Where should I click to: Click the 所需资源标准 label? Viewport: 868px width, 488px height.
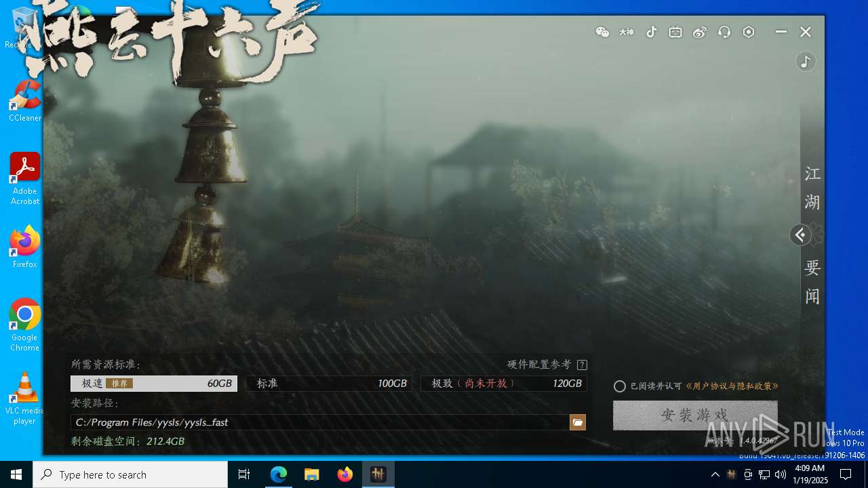(x=106, y=365)
